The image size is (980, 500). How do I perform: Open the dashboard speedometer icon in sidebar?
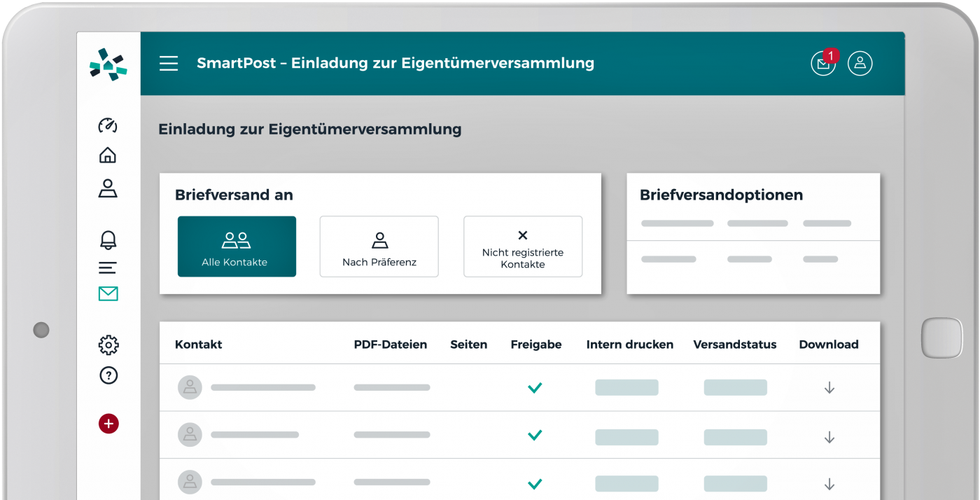click(x=108, y=125)
